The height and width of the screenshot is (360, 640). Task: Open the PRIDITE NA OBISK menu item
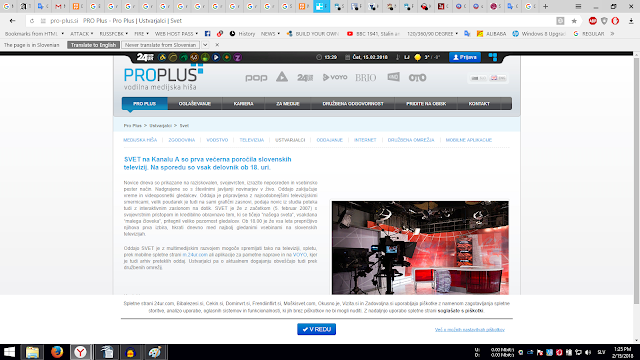click(x=426, y=104)
